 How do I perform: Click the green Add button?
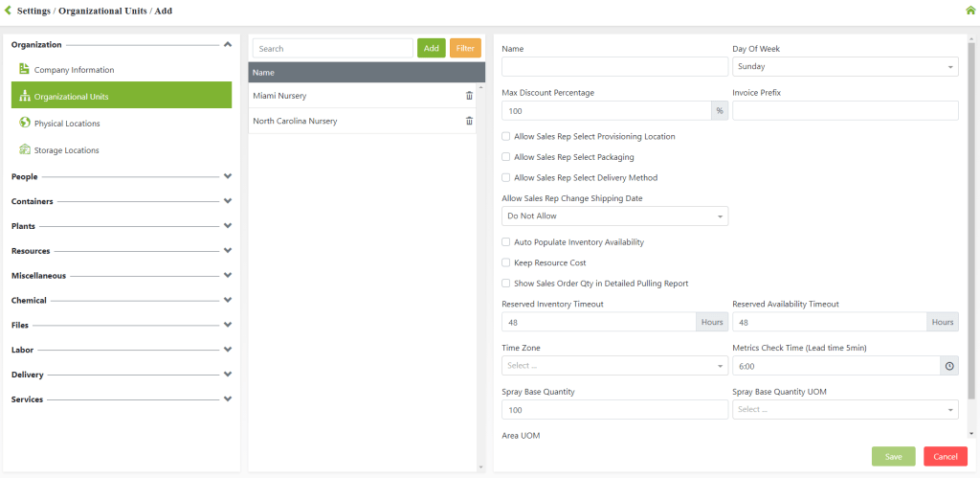click(x=431, y=48)
